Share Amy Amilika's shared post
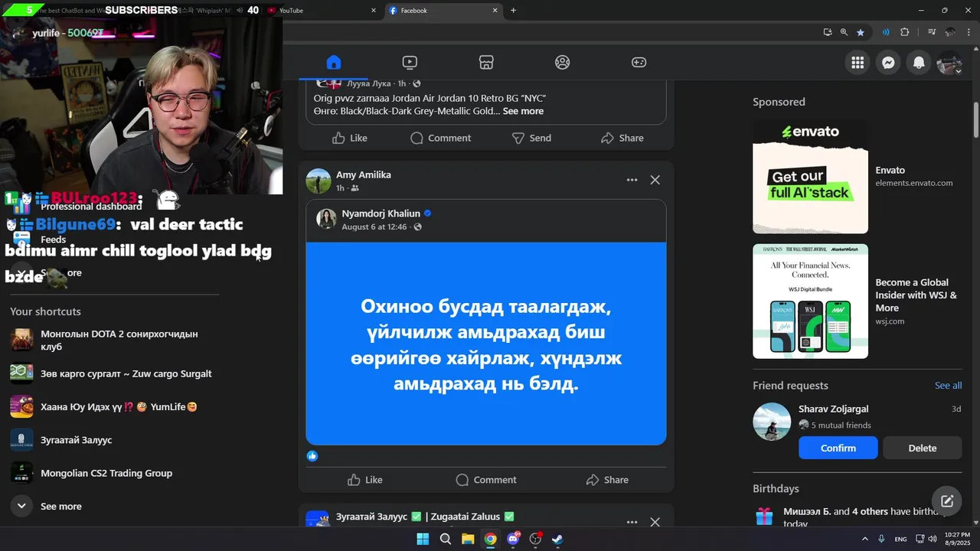Viewport: 980px width, 551px height. [x=607, y=480]
